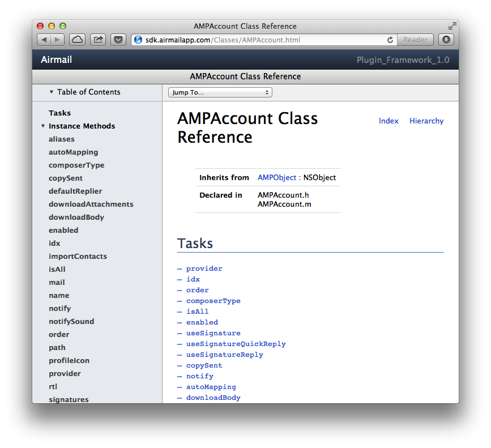The width and height of the screenshot is (491, 448).
Task: Select enabled in the sidebar
Action: tap(63, 231)
